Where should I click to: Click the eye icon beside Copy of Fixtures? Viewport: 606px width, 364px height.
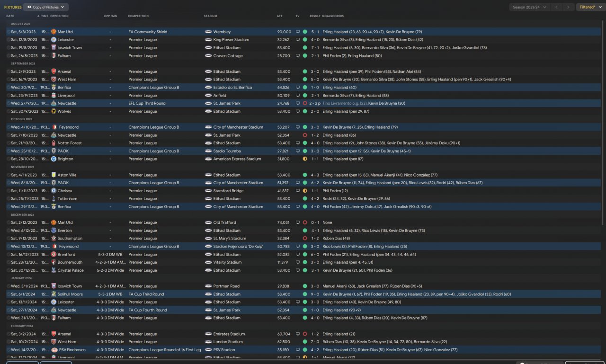pyautogui.click(x=30, y=7)
